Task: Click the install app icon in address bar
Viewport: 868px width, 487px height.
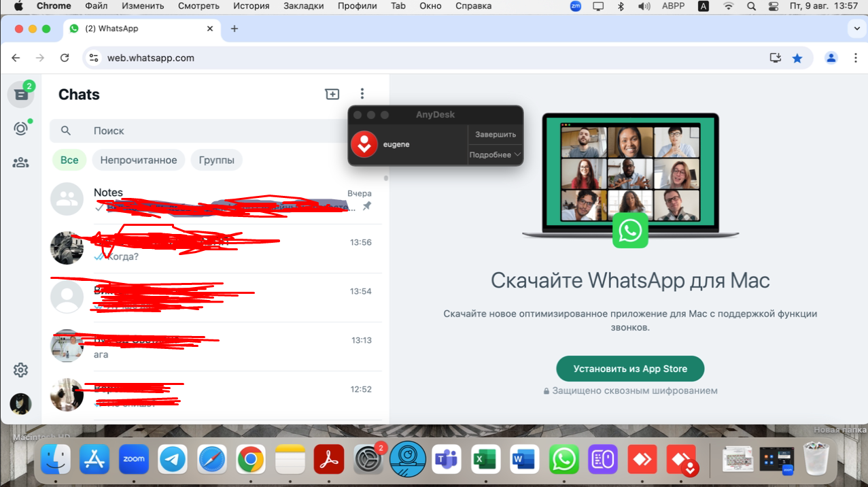Action: click(x=775, y=58)
